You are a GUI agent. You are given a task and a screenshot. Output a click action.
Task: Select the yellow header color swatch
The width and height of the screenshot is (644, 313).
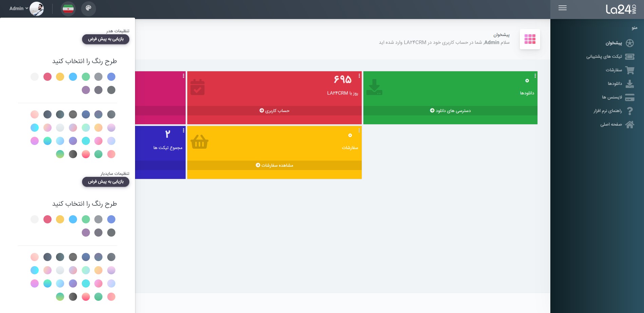[60, 77]
